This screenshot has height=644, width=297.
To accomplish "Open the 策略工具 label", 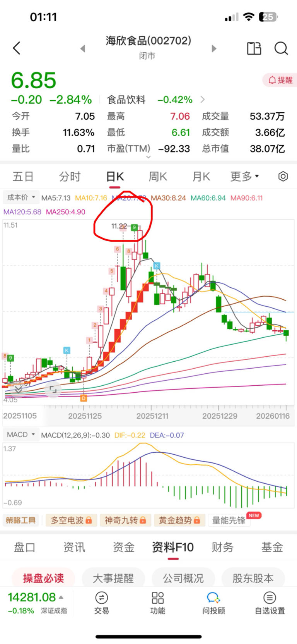I will point(20,520).
